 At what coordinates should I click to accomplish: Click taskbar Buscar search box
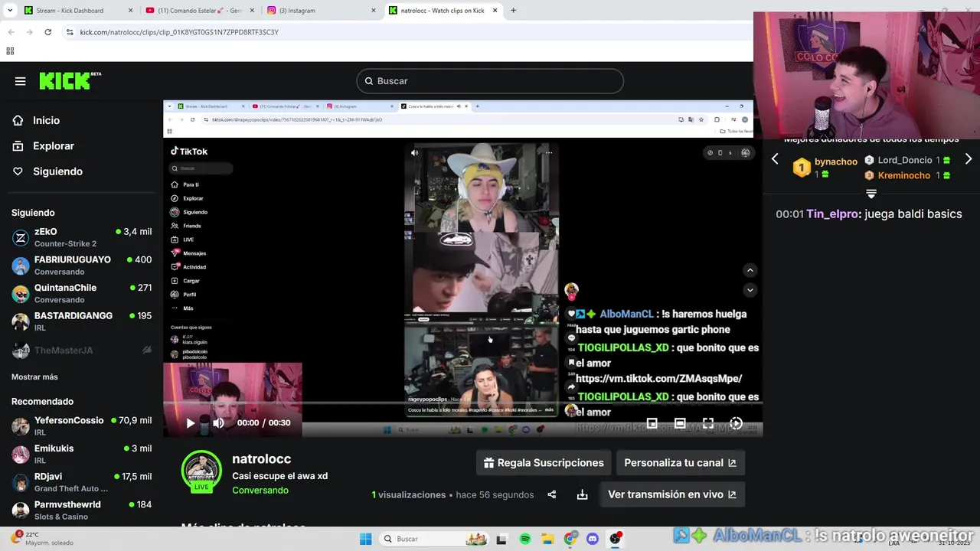(435, 539)
